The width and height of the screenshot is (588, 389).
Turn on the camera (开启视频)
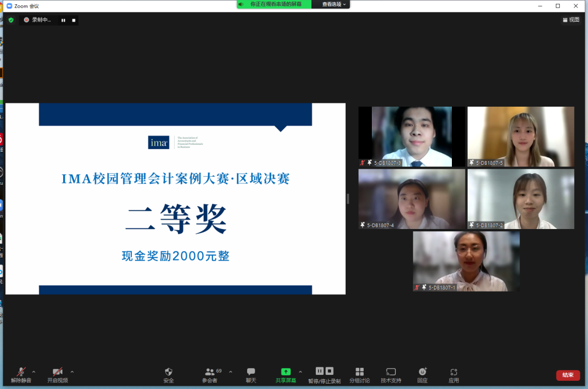[x=57, y=375]
